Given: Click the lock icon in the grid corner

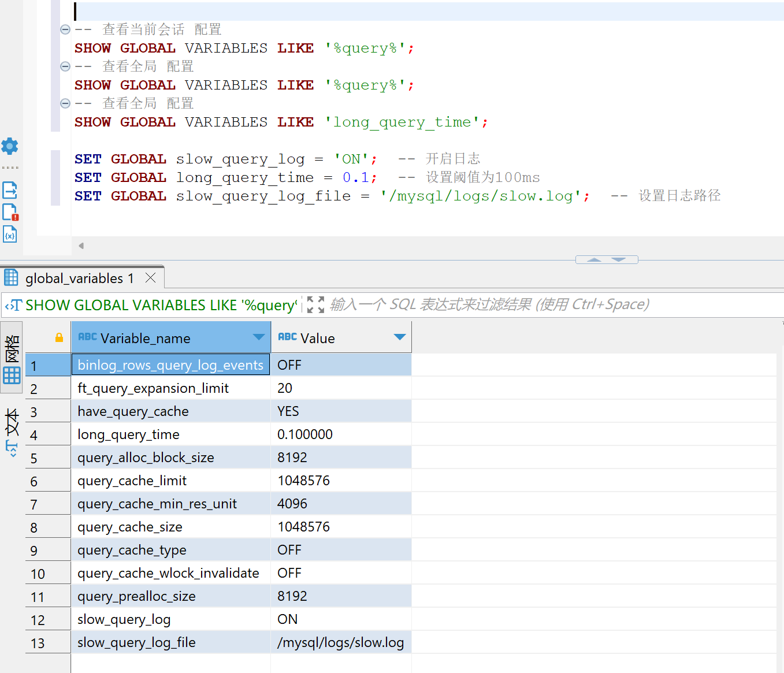Looking at the screenshot, I should 59,337.
